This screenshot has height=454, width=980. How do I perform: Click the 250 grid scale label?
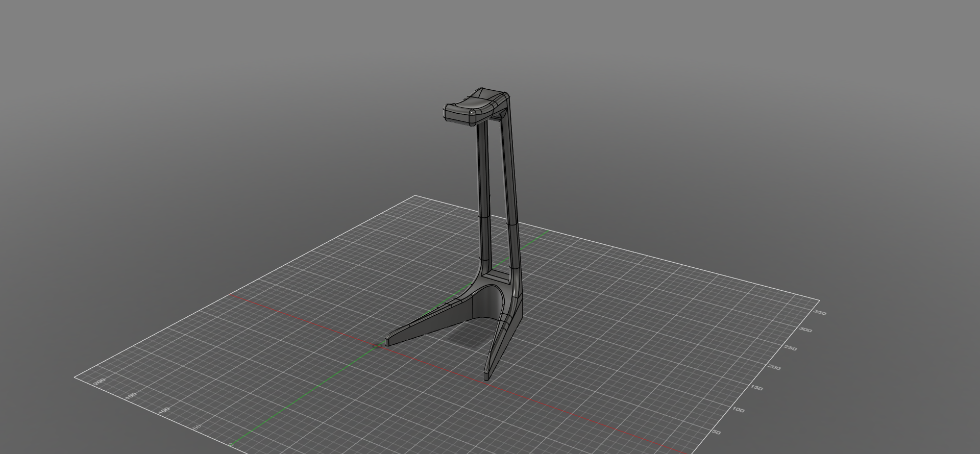coord(790,348)
